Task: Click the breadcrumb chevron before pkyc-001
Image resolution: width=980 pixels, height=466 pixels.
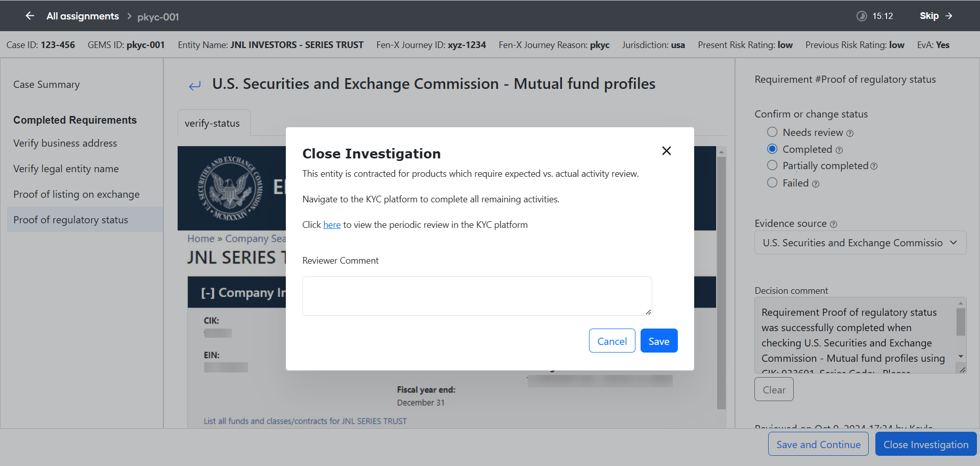Action: point(129,16)
